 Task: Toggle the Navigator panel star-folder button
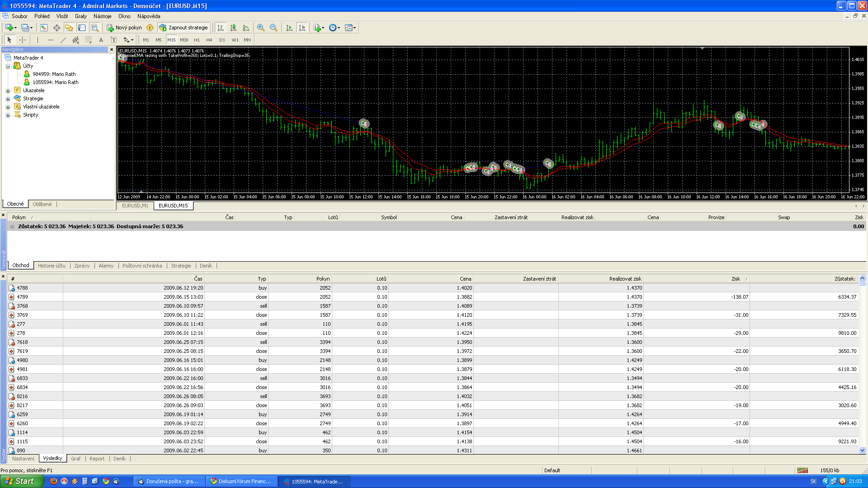69,28
